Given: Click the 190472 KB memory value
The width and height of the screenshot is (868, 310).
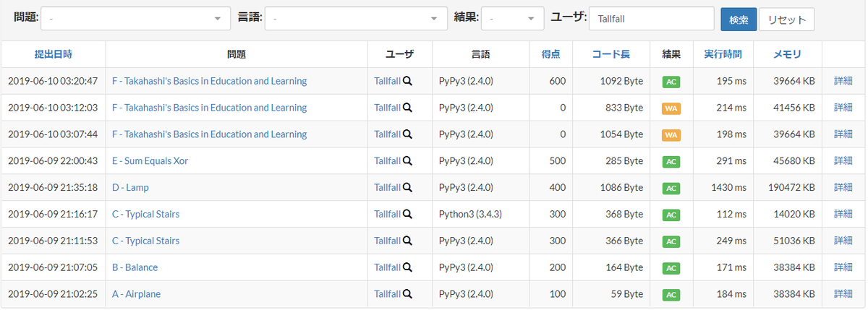Looking at the screenshot, I should (x=792, y=188).
